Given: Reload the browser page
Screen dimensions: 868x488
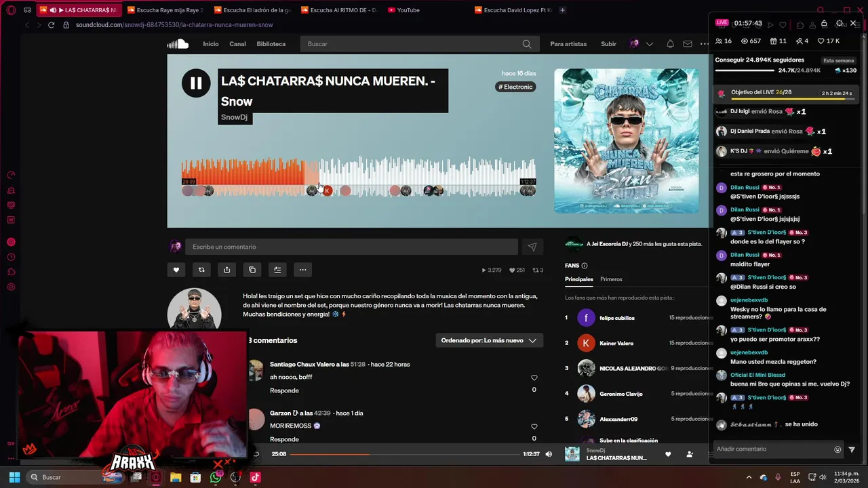Looking at the screenshot, I should click(x=51, y=25).
